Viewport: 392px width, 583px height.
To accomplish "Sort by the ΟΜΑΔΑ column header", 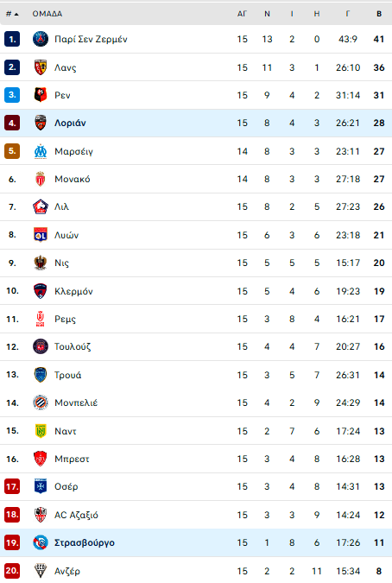I will (47, 14).
